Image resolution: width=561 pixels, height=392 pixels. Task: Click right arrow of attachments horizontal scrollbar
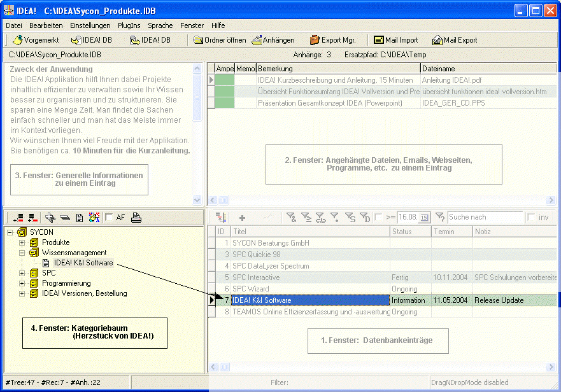coord(551,200)
